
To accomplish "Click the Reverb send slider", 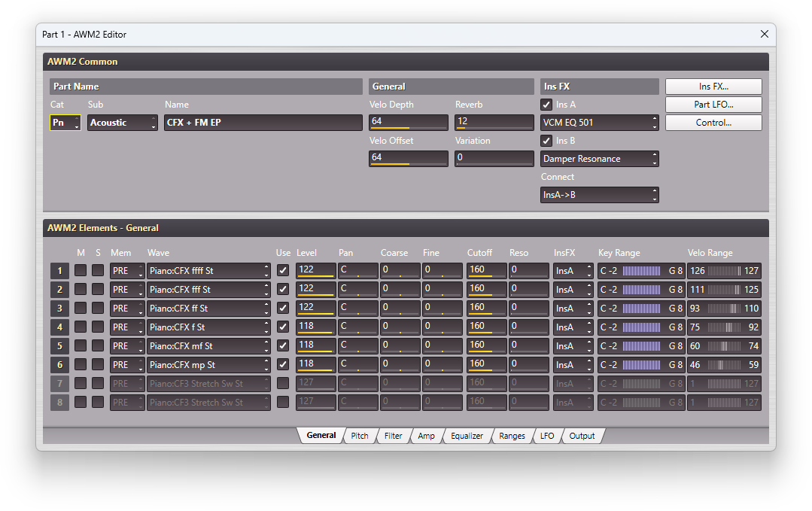I will (x=494, y=122).
